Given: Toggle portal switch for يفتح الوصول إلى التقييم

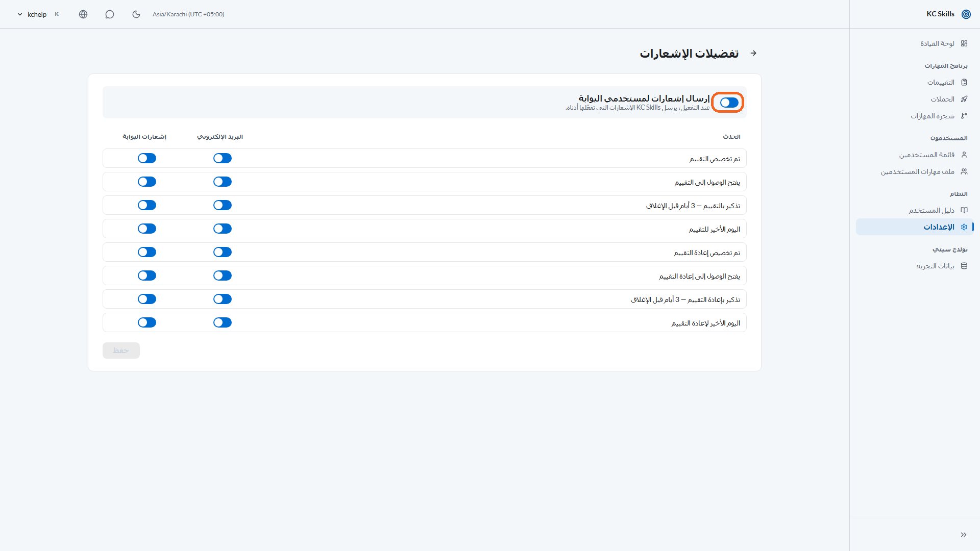Looking at the screenshot, I should click(x=147, y=182).
